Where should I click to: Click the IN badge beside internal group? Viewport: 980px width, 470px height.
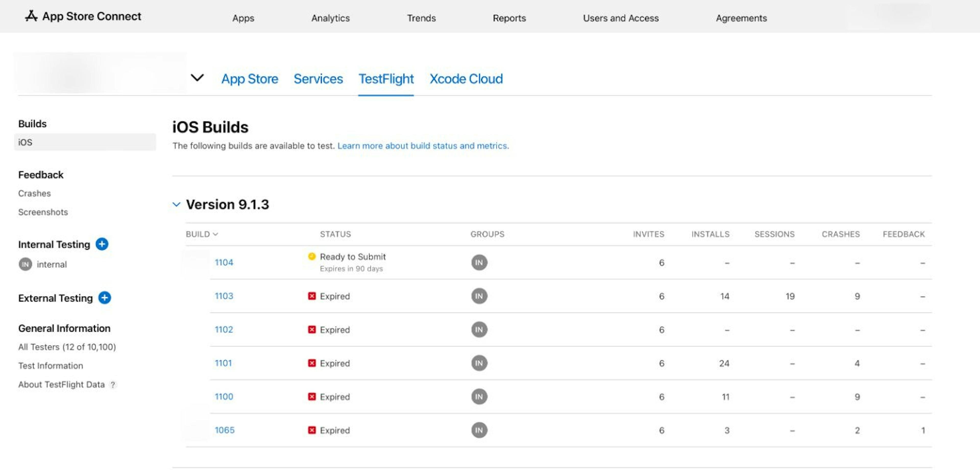click(x=26, y=264)
